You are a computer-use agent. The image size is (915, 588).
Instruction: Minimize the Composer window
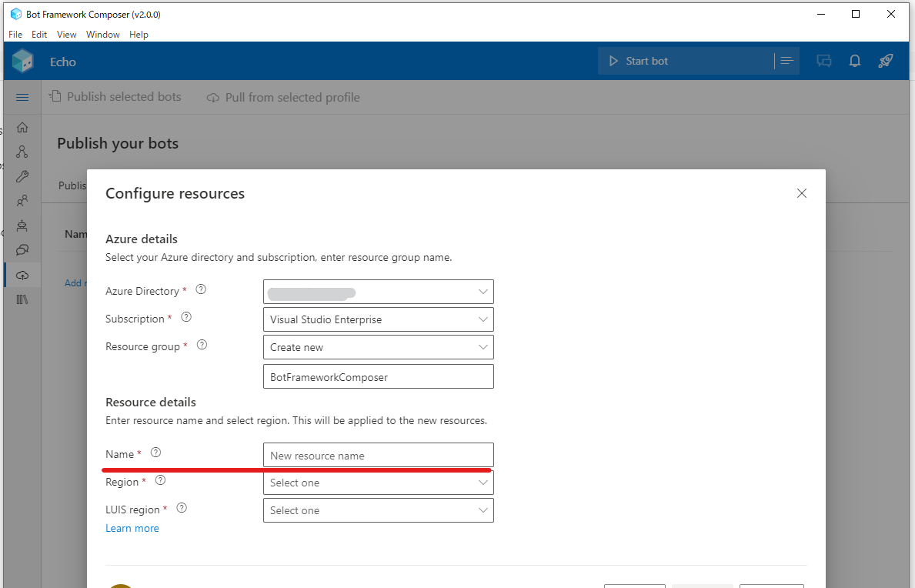[821, 14]
